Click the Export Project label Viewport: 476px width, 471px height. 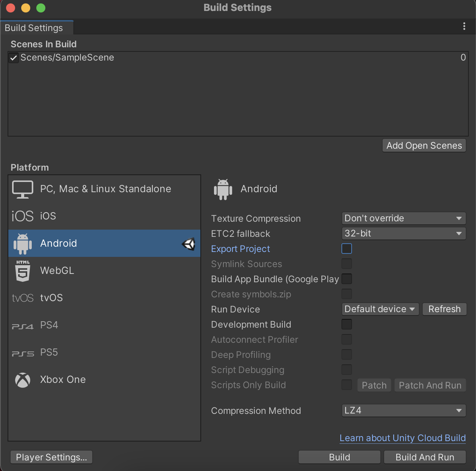click(240, 249)
